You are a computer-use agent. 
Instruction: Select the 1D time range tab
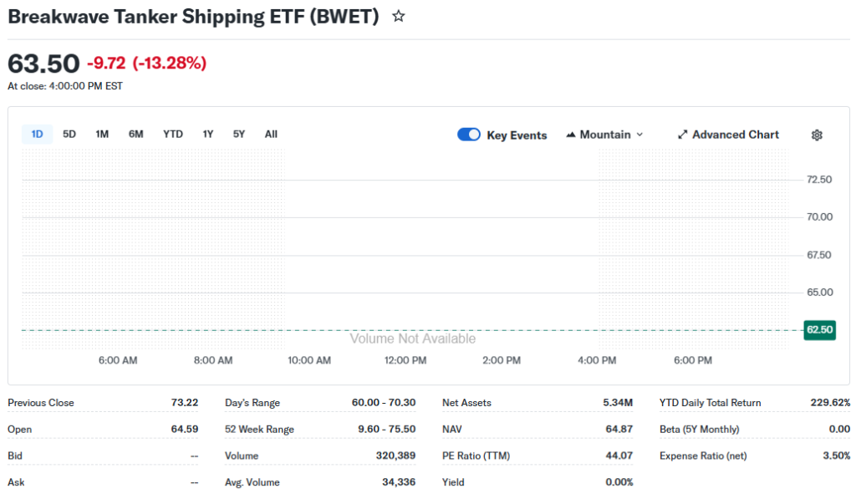coord(37,134)
